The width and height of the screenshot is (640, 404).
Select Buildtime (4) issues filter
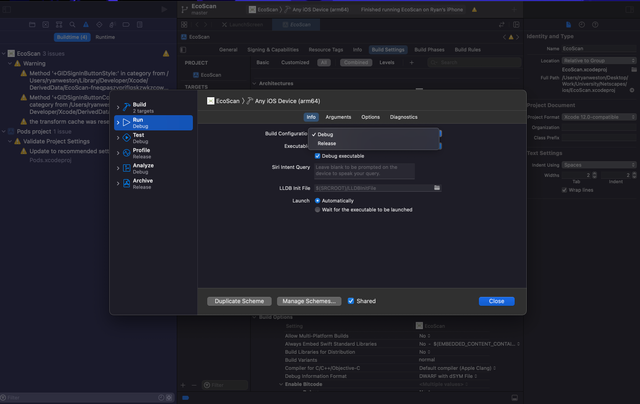[72, 37]
